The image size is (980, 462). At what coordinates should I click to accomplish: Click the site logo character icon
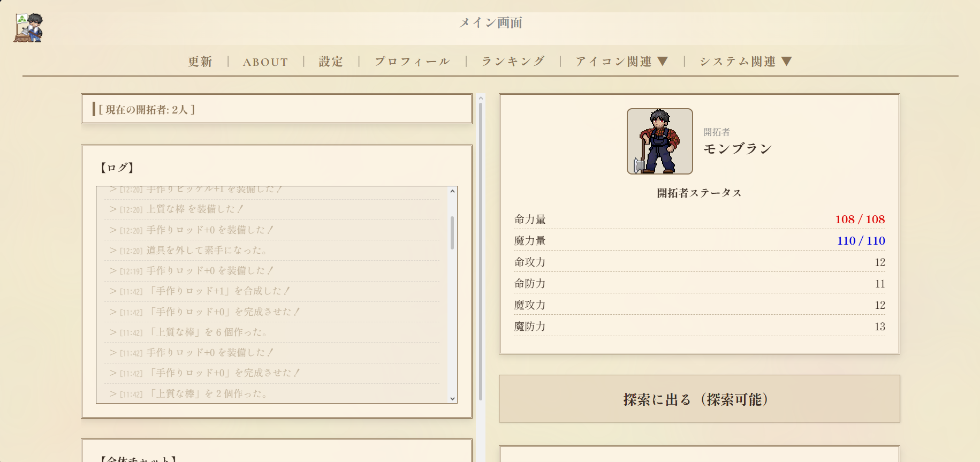28,28
